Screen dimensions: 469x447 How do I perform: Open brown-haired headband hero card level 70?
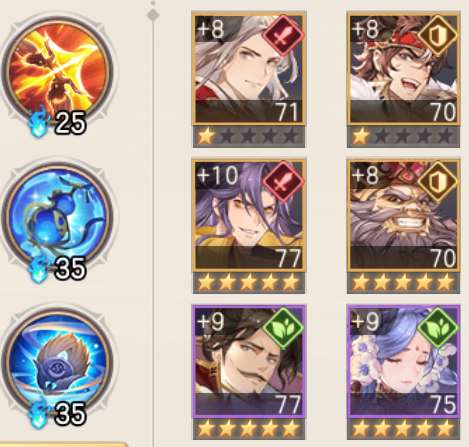tap(404, 69)
